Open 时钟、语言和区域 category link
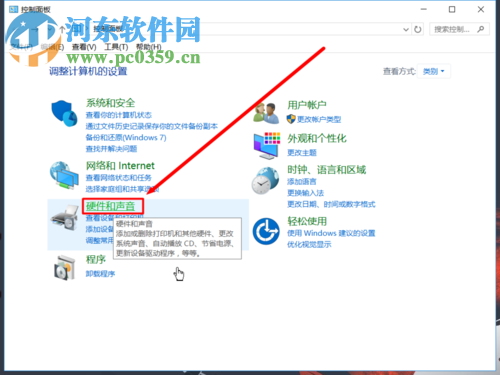Image resolution: width=500 pixels, height=375 pixels. coord(327,170)
